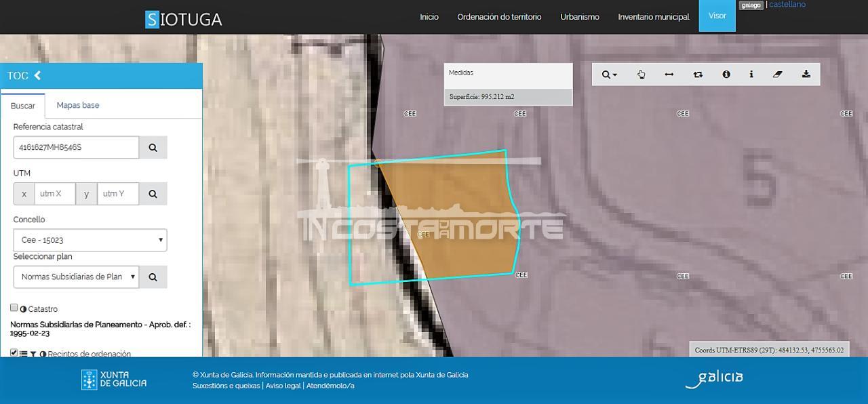868x404 pixels.
Task: Collapse the TOC panel chevron
Action: pos(37,75)
